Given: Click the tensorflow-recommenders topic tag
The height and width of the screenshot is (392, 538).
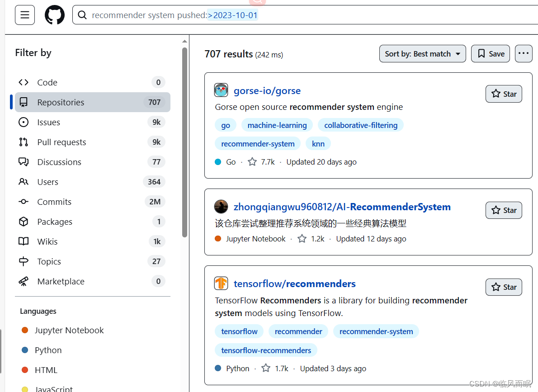Looking at the screenshot, I should point(266,350).
